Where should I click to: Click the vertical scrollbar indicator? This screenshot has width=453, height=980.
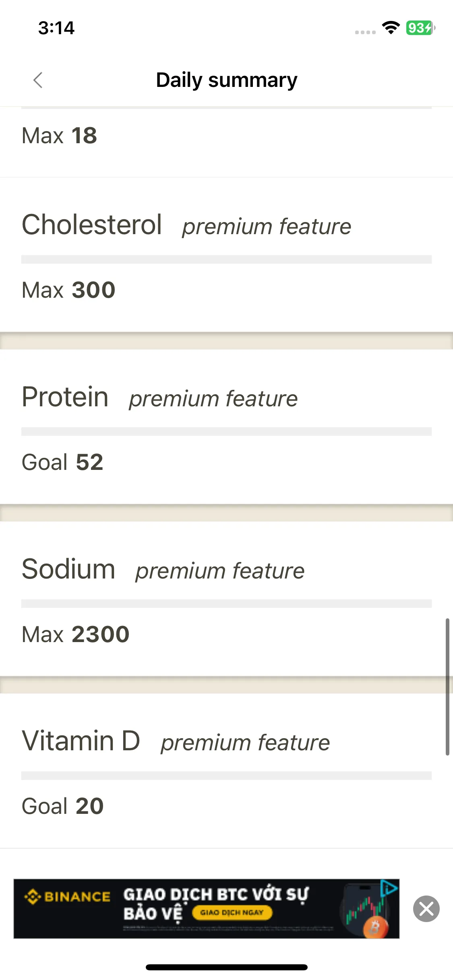(447, 687)
